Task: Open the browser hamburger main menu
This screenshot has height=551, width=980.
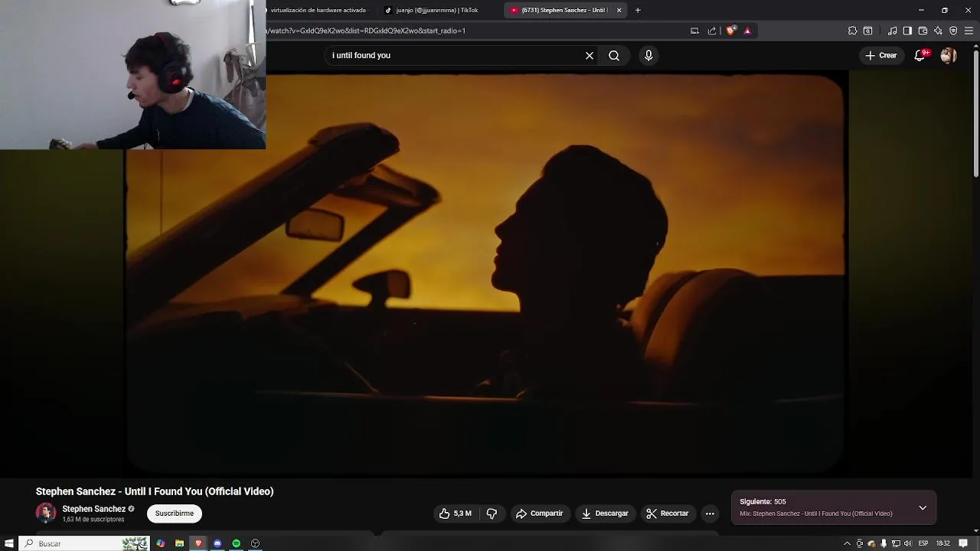Action: [969, 31]
